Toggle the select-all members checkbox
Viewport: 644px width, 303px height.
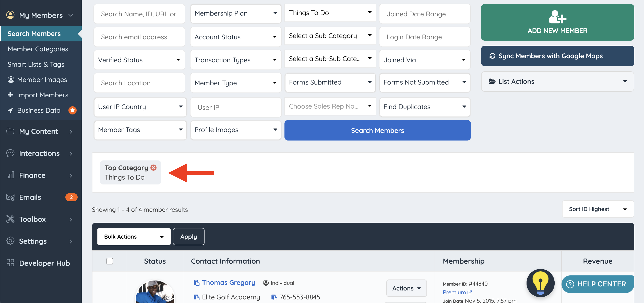(110, 261)
